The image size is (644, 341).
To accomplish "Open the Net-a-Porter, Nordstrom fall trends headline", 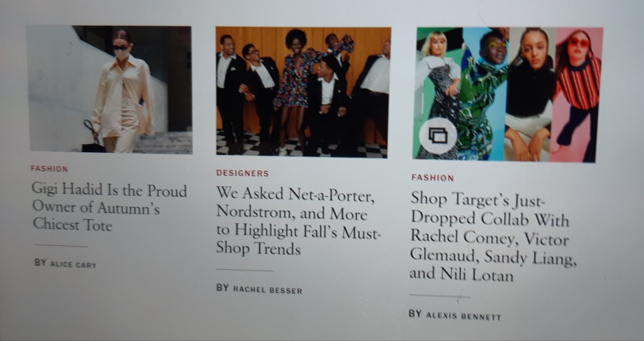I will (299, 221).
